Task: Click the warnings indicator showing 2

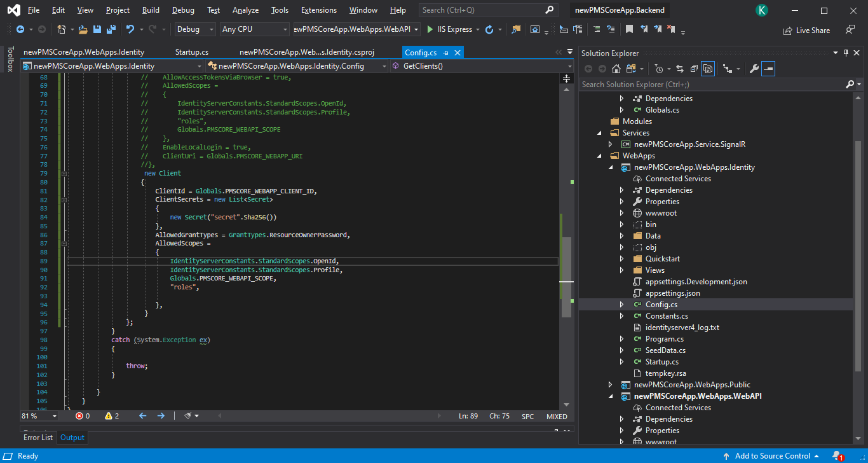Action: (112, 416)
